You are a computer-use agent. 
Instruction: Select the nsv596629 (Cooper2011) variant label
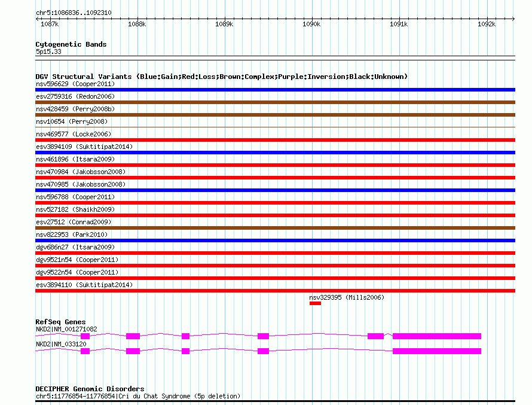(75, 84)
